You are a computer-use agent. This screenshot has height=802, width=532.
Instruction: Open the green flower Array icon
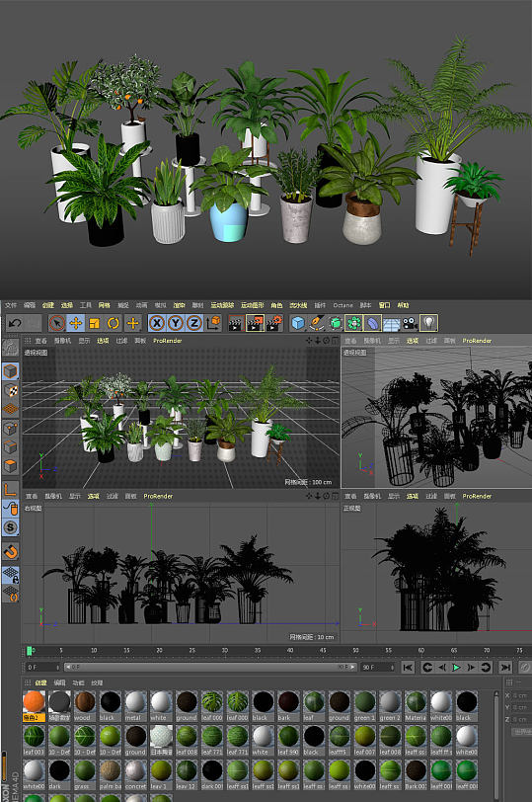click(x=353, y=323)
